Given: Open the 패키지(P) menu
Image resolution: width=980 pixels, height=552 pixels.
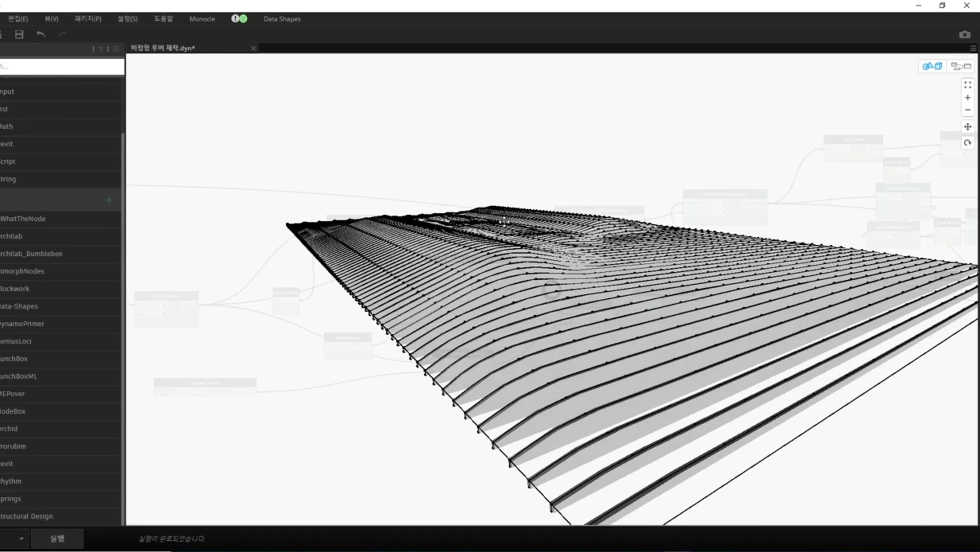Looking at the screenshot, I should pyautogui.click(x=88, y=19).
